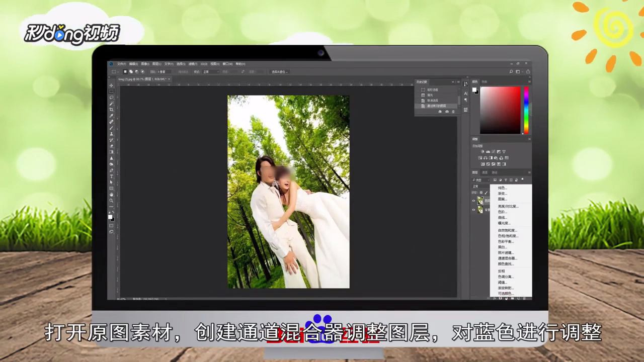Select the Move tool in the toolbox
The height and width of the screenshot is (362, 644).
pyautogui.click(x=112, y=85)
